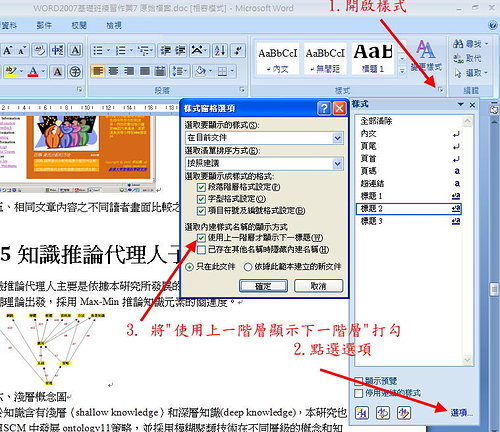Open the 郵件 ribbon tab

44,25
